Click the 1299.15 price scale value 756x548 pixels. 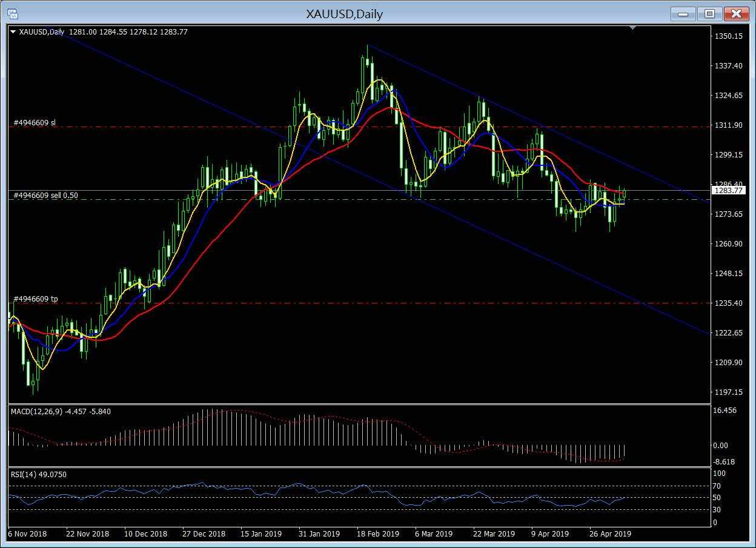click(x=729, y=155)
